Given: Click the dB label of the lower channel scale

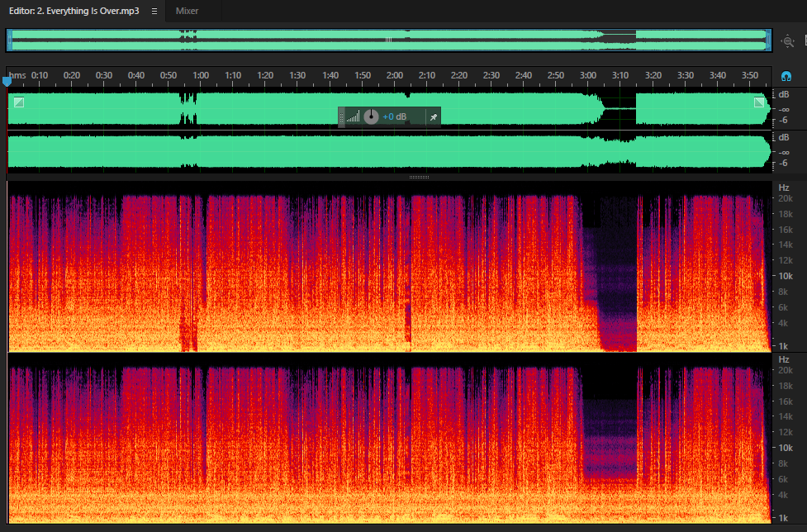Looking at the screenshot, I should pyautogui.click(x=783, y=137).
